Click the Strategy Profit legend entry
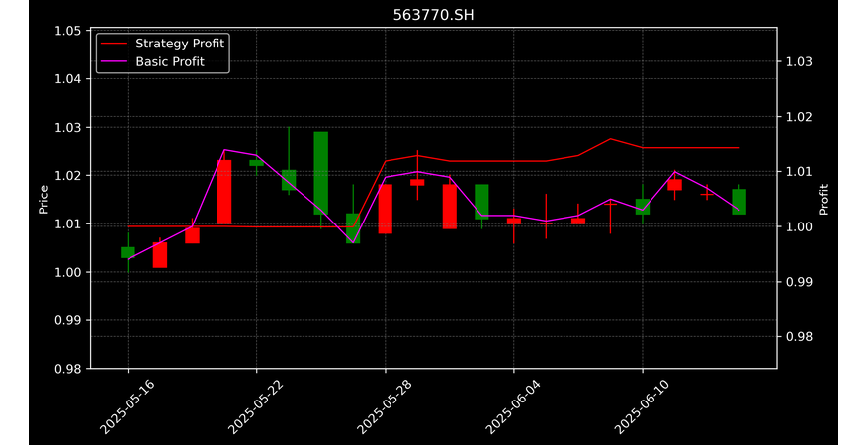The height and width of the screenshot is (445, 868). pos(163,44)
